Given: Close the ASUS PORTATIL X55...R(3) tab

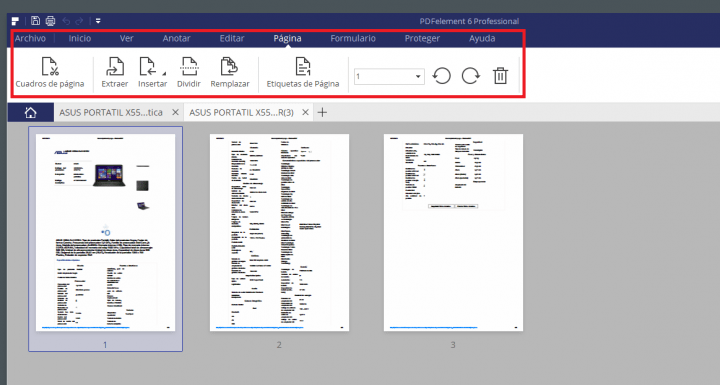Looking at the screenshot, I should [305, 113].
